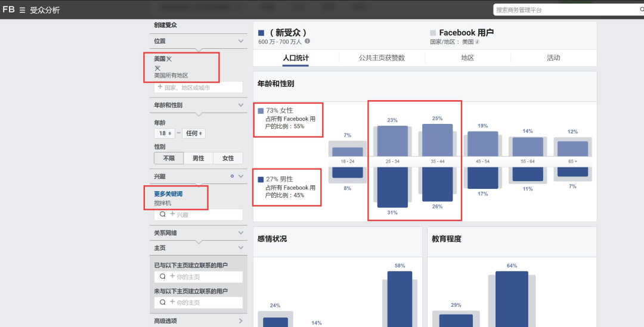The height and width of the screenshot is (327, 644).
Task: Collapse the 年龄和性别 section chevron
Action: 241,105
